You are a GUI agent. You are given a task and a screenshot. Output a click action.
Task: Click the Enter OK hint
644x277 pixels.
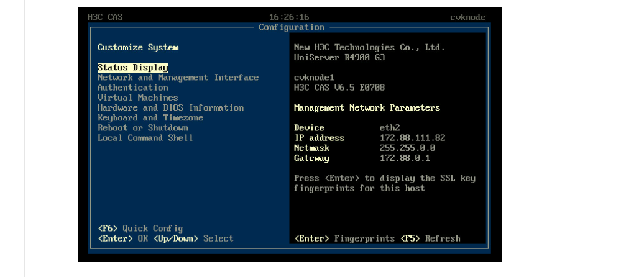coord(122,238)
